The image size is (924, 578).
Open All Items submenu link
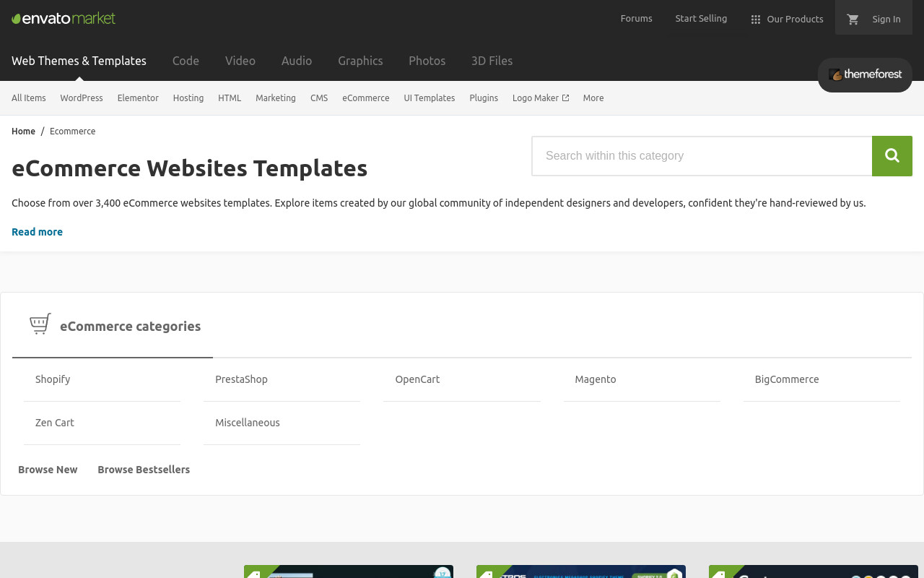coord(29,98)
